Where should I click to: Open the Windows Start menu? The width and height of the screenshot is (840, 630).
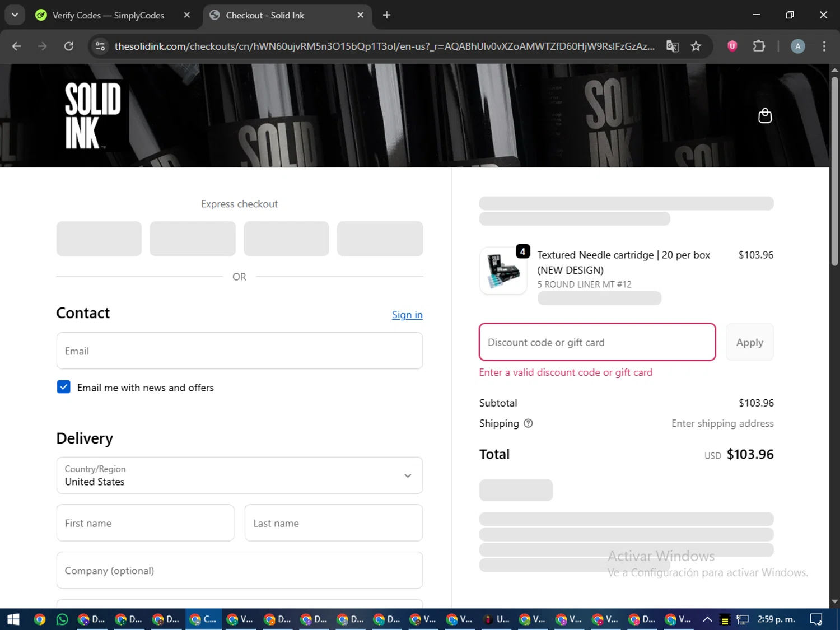pyautogui.click(x=13, y=619)
